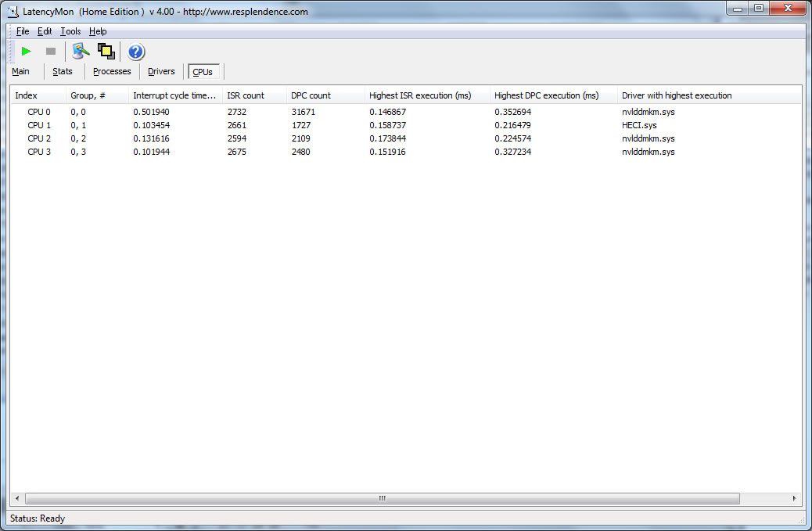The height and width of the screenshot is (531, 812).
Task: Open the Help menu
Action: coord(98,31)
